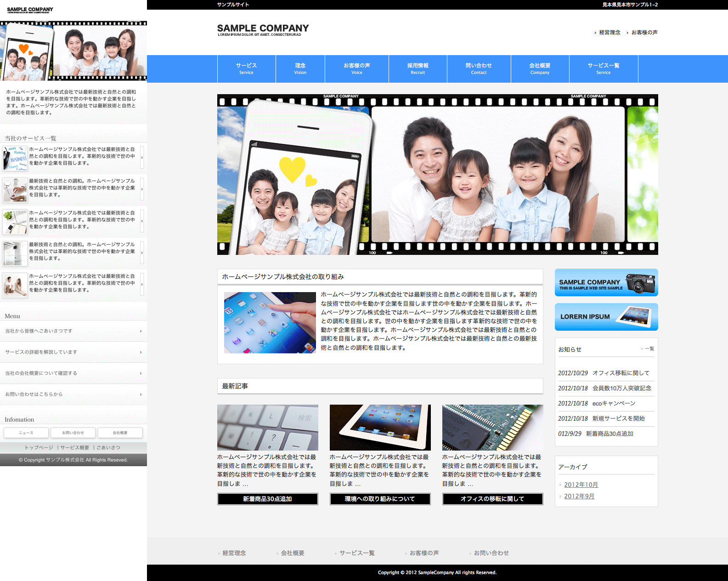The height and width of the screenshot is (581, 728).
Task: Expand the 当社から皆様へごあいさつです menu row
Action: click(x=73, y=331)
